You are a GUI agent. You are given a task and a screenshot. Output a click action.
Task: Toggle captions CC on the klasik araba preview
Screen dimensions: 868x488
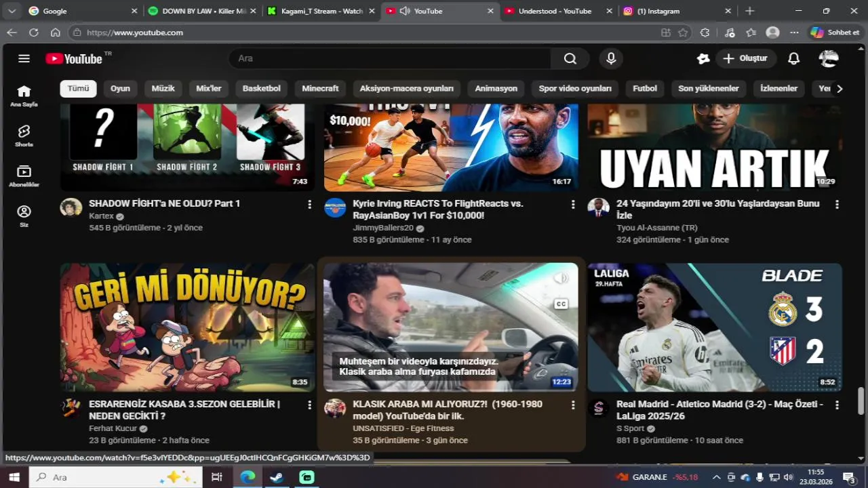point(561,304)
